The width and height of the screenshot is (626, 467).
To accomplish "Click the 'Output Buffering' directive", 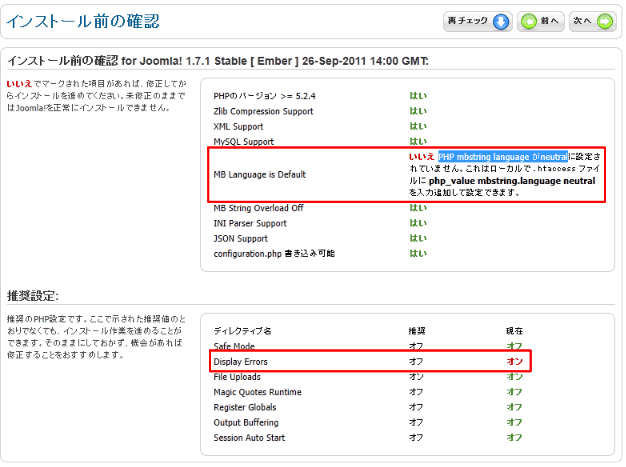I will pos(246,422).
